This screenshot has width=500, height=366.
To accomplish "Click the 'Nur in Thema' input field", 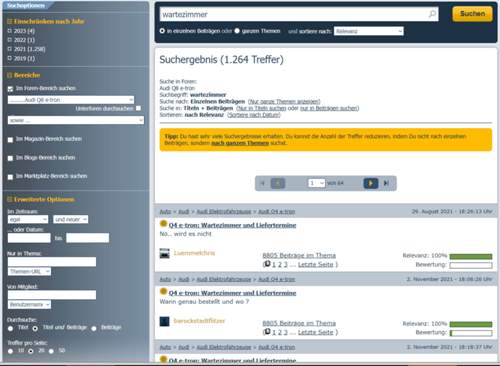I will (x=52, y=262).
